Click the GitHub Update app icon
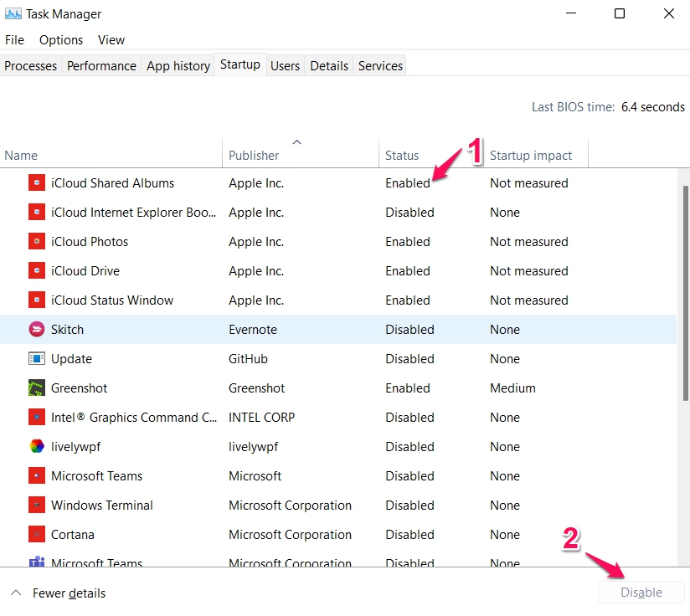 click(37, 358)
